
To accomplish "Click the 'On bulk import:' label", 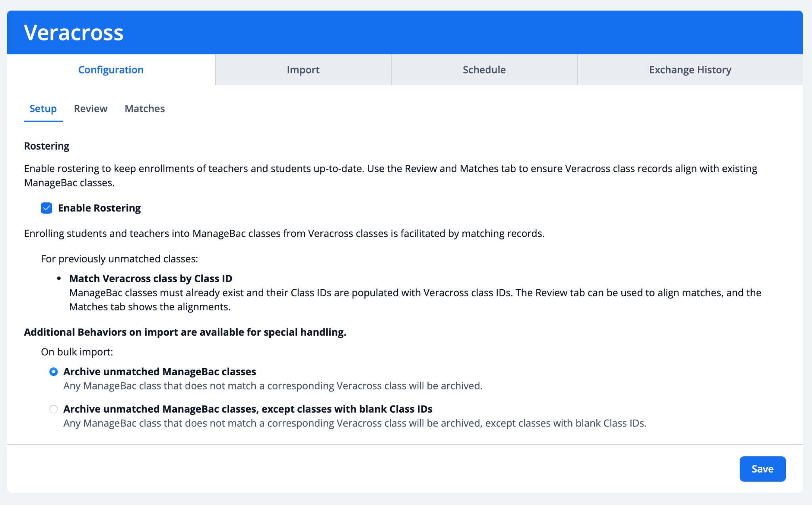I will point(77,352).
